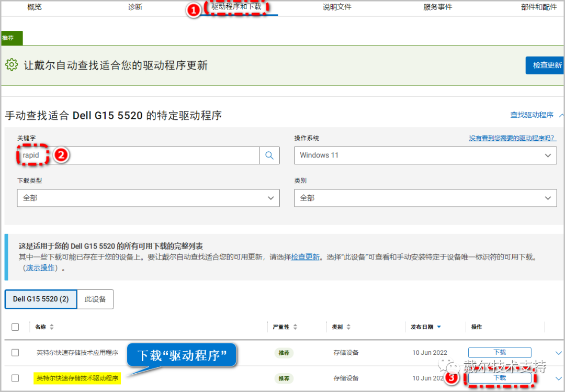The height and width of the screenshot is (392, 565).
Task: Expand details for 英特尔快速存储技术应用程序 row
Action: pyautogui.click(x=558, y=353)
